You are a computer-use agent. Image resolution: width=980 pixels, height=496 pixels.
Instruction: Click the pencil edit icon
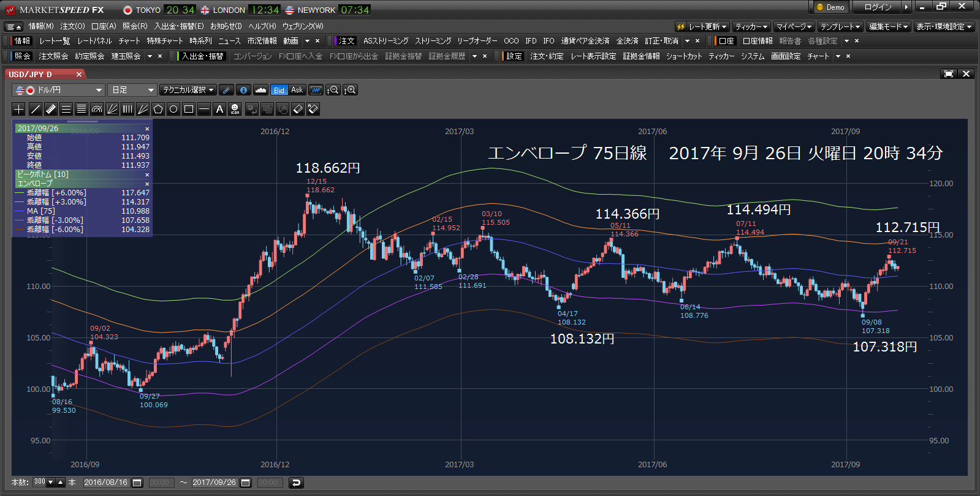(226, 90)
